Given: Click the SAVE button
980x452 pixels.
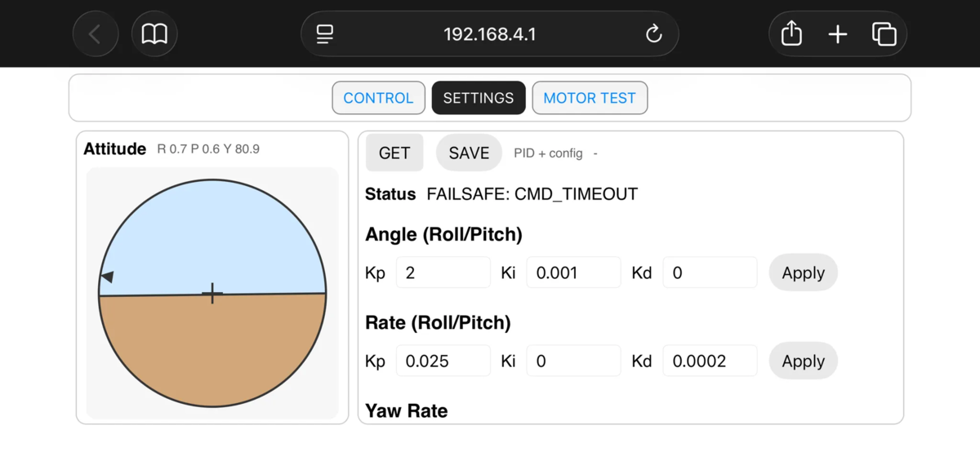Looking at the screenshot, I should 469,153.
